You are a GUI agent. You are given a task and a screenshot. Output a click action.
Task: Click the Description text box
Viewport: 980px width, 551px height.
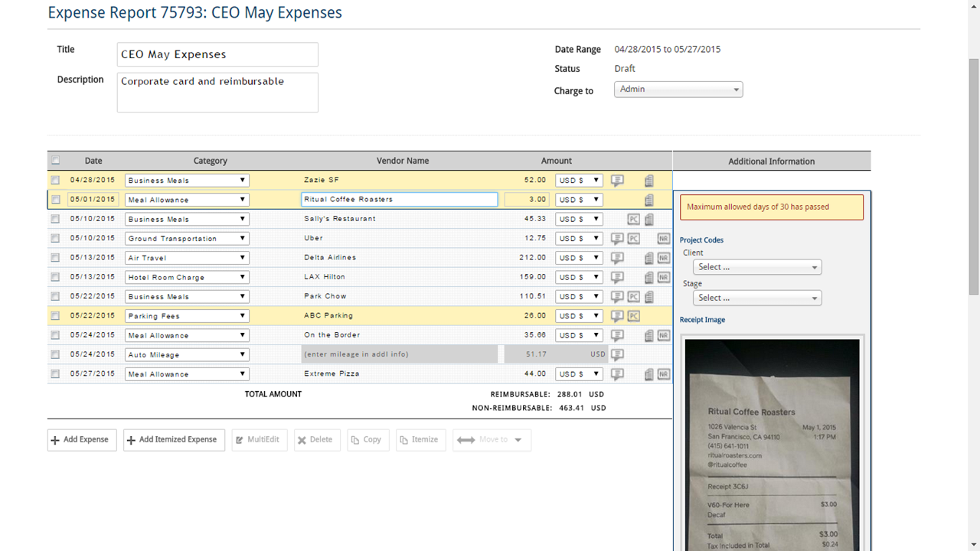coord(217,92)
